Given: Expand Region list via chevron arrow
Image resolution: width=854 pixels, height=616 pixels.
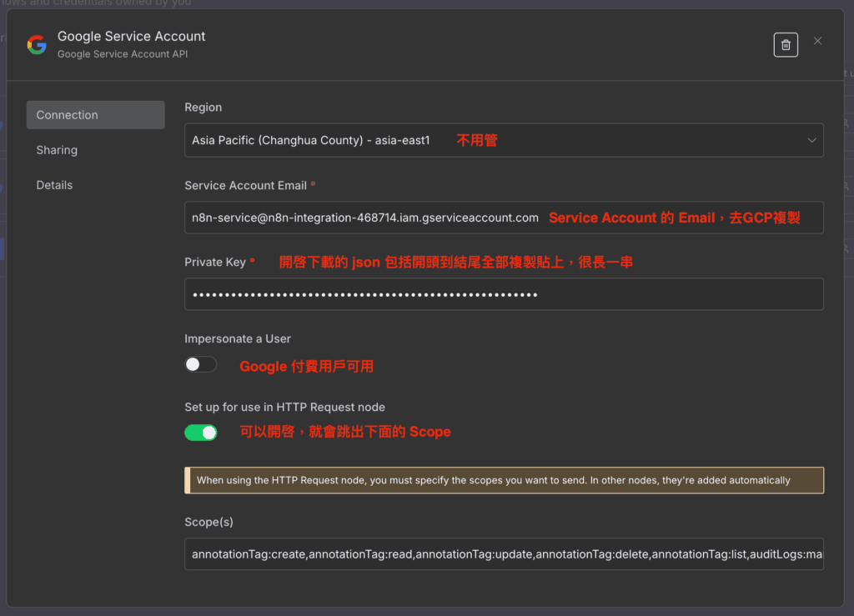Looking at the screenshot, I should click(811, 140).
